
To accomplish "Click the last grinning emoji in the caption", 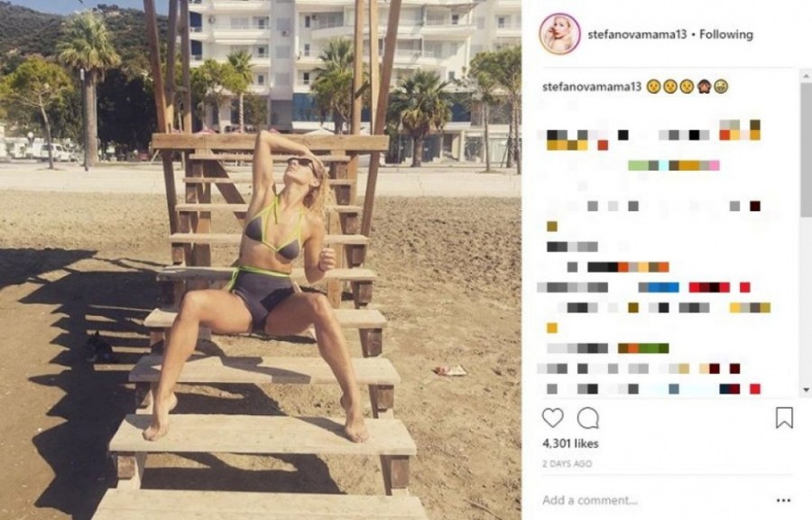I will click(720, 87).
